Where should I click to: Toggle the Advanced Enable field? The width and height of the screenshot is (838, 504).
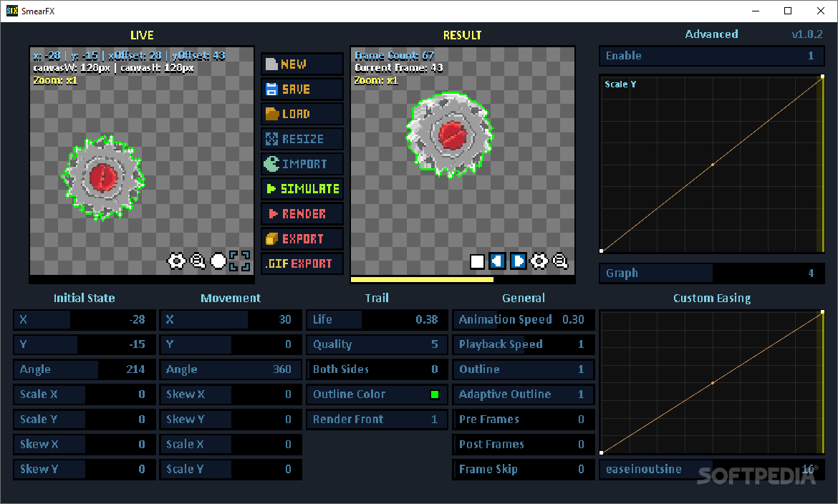tap(712, 56)
